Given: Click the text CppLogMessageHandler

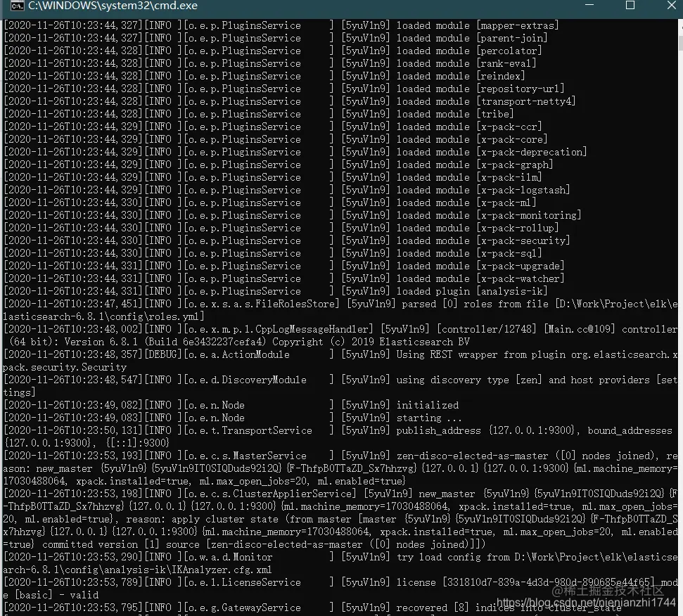Looking at the screenshot, I should 312,329.
